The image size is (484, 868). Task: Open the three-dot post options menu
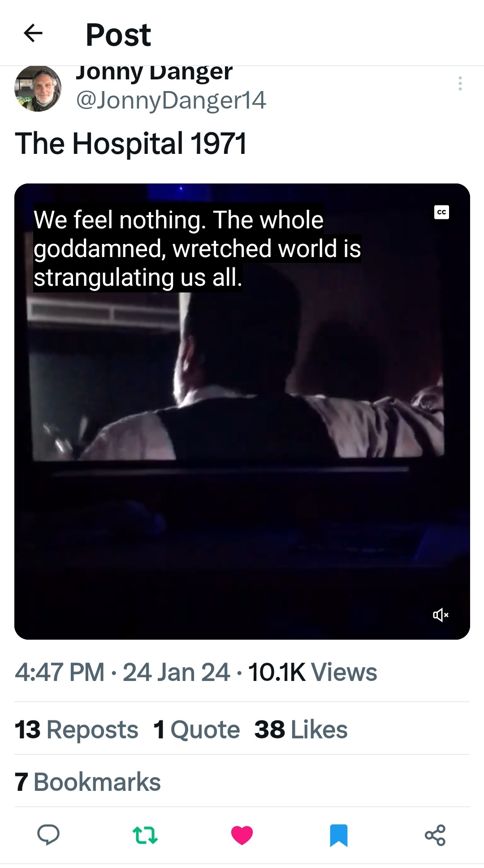point(460,83)
